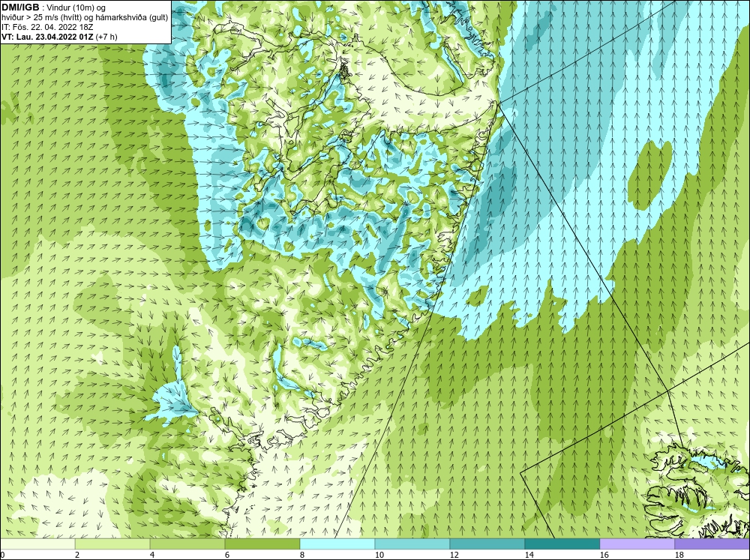The height and width of the screenshot is (560, 750).
Task: Click the scale label '14'
Action: coord(529,555)
